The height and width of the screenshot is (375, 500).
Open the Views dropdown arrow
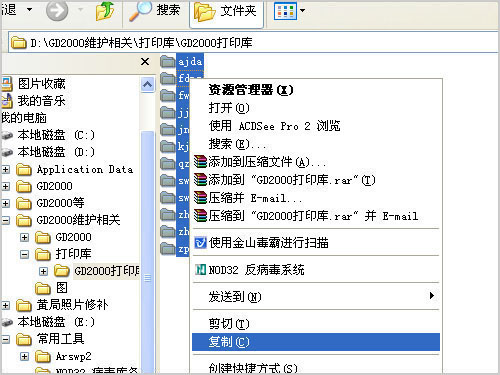[x=302, y=10]
